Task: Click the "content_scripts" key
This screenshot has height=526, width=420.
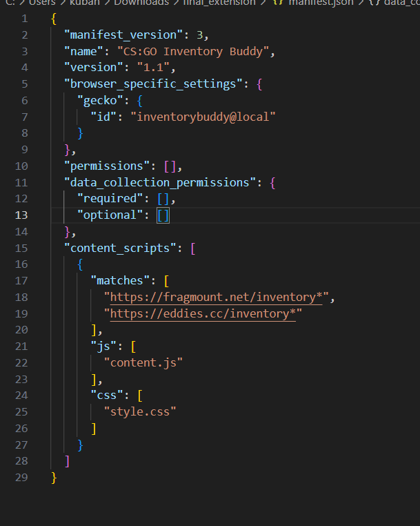Action: coord(120,249)
